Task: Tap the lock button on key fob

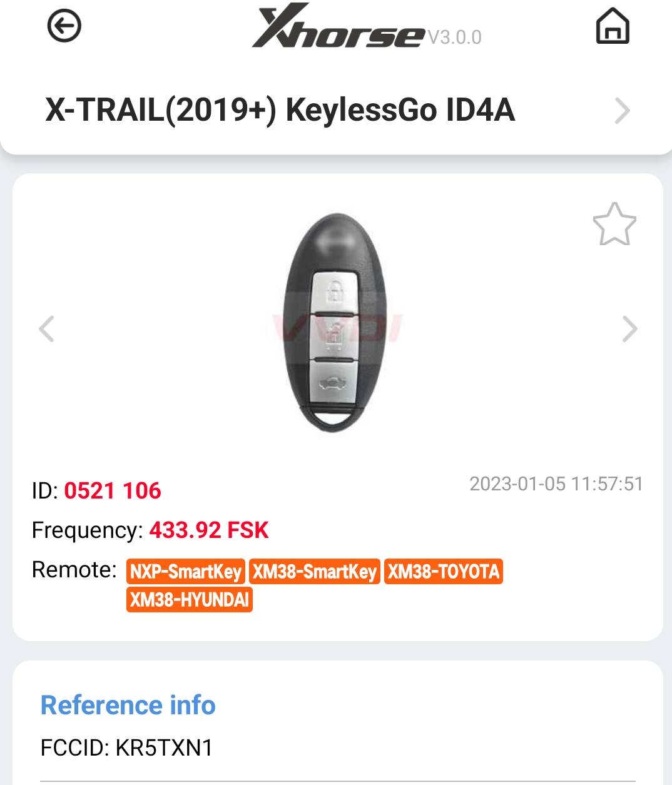Action: [336, 290]
